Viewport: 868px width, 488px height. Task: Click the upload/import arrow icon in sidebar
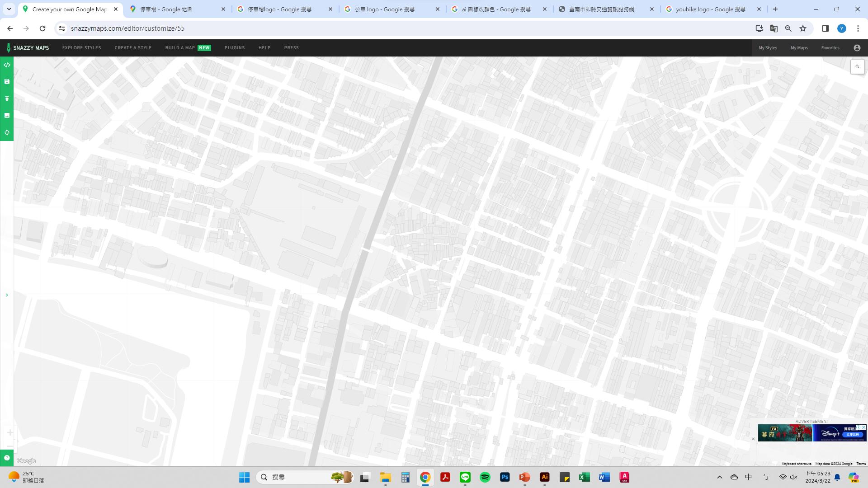tap(7, 99)
